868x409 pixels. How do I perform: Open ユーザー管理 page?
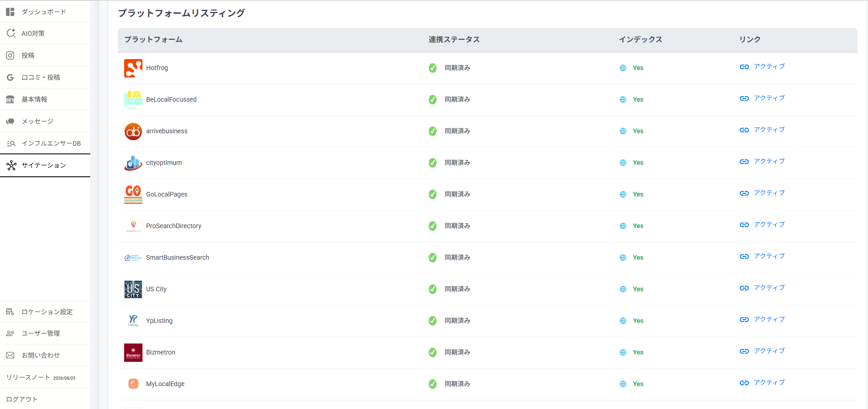click(x=45, y=333)
